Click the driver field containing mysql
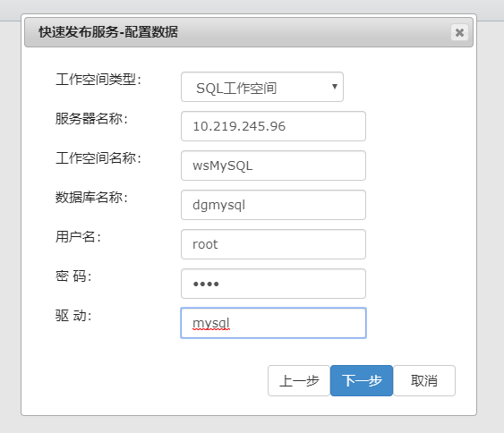Viewport: 504px width, 433px height. 274,323
